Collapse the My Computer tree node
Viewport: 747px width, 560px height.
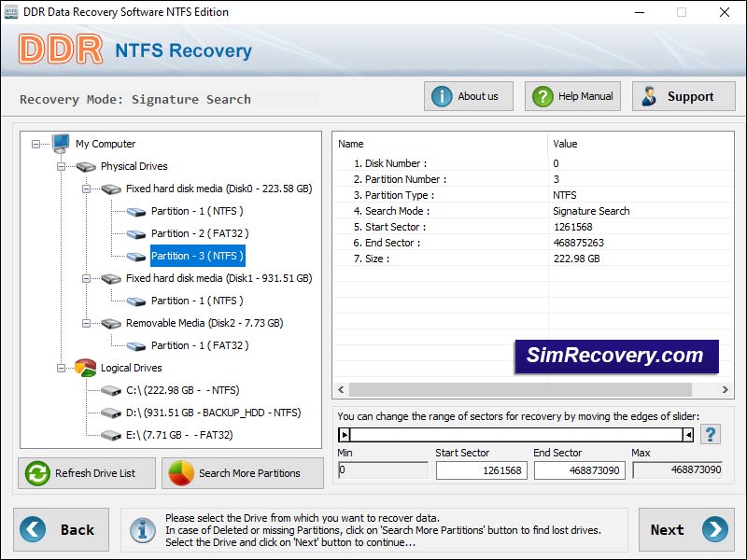tap(35, 144)
